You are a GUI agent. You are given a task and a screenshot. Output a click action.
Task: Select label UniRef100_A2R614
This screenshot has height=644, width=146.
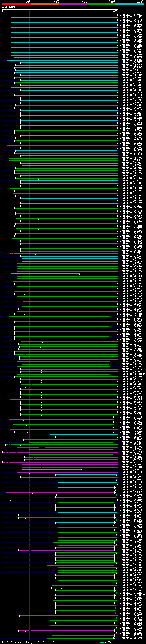click(x=131, y=93)
